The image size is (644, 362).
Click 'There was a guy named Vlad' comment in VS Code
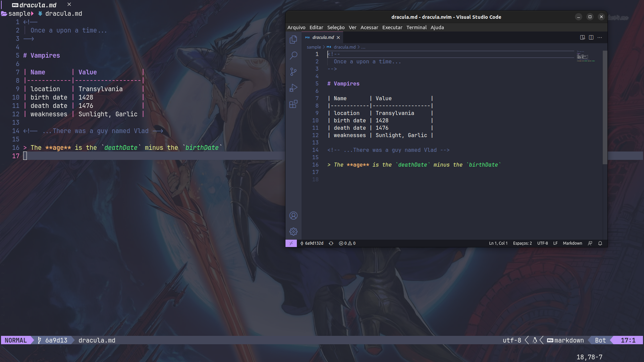click(395, 150)
